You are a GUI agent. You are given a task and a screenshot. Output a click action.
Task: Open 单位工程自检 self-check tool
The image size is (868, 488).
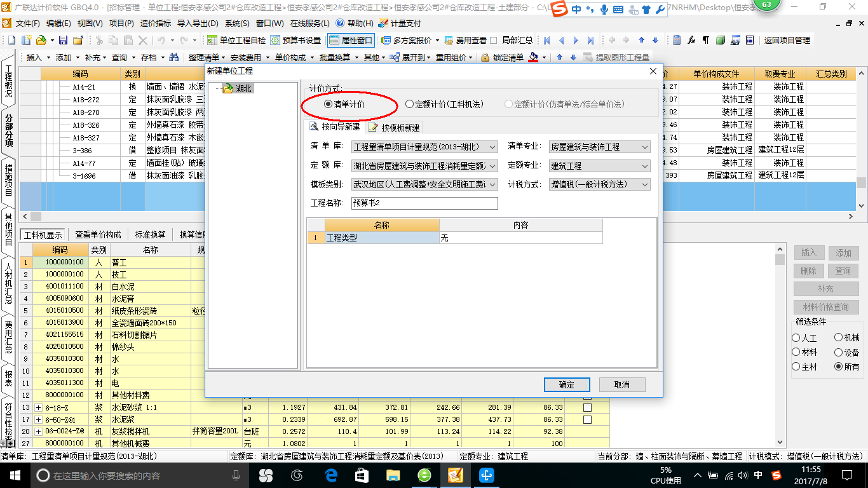(x=237, y=40)
